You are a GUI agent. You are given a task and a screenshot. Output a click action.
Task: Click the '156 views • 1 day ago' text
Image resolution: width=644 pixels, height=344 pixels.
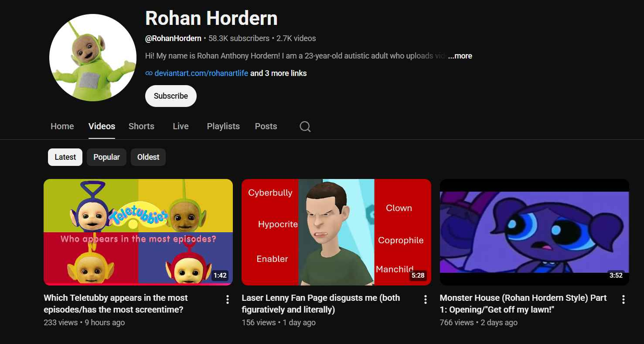[279, 323]
